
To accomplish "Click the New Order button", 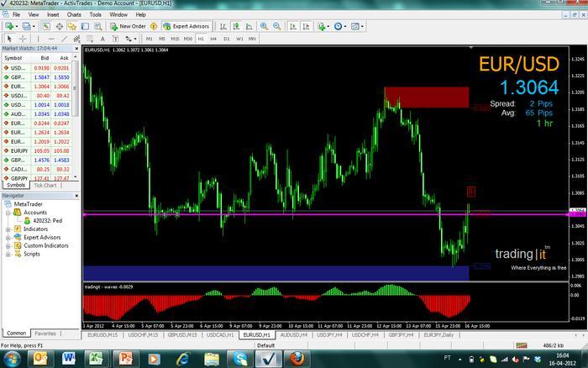I will (128, 26).
